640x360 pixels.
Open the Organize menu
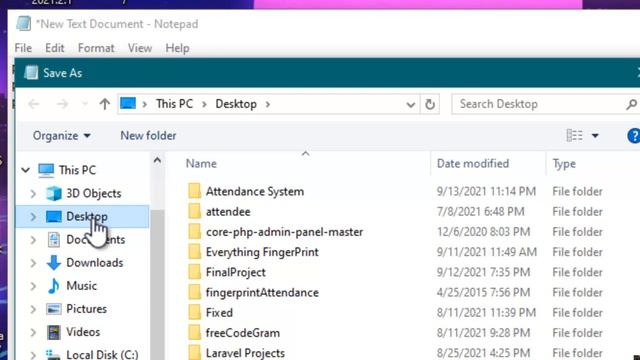click(62, 136)
